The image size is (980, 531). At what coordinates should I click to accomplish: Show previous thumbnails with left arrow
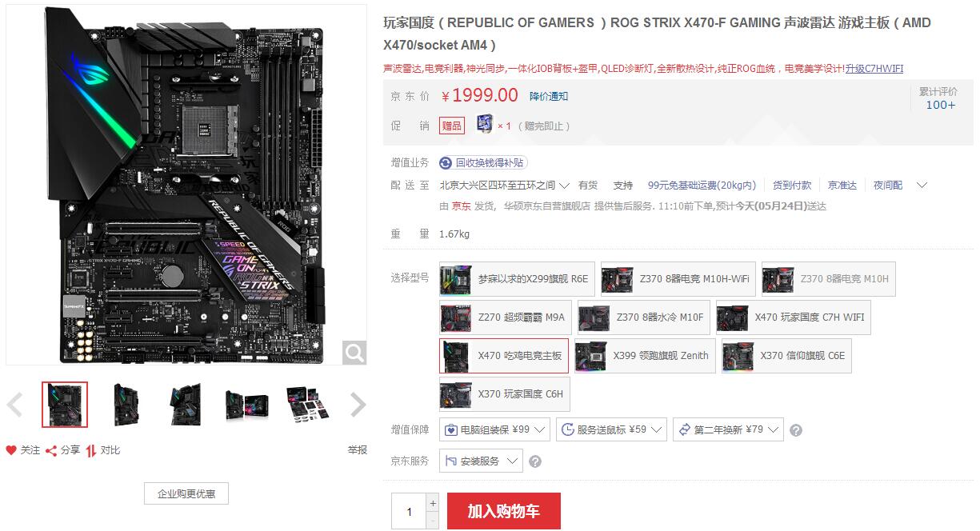click(x=14, y=405)
